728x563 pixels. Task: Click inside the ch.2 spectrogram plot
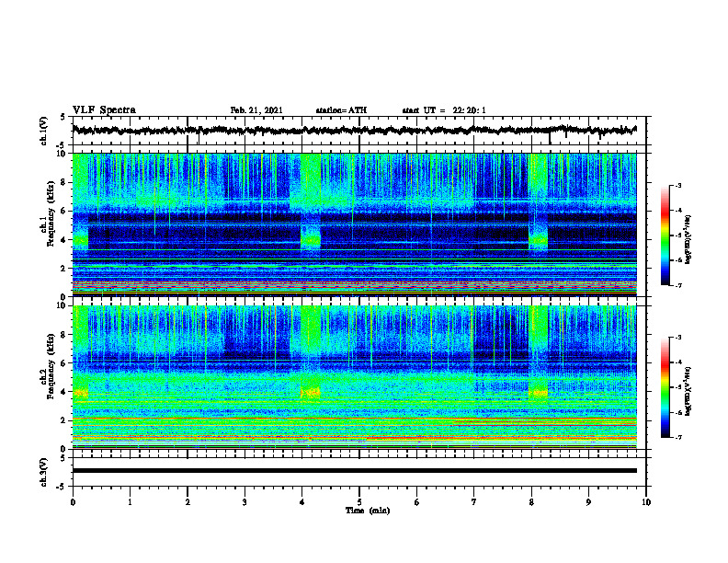tap(354, 377)
